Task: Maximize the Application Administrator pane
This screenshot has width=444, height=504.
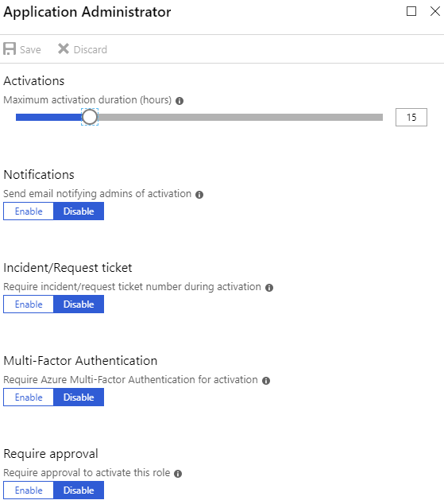Action: (411, 11)
